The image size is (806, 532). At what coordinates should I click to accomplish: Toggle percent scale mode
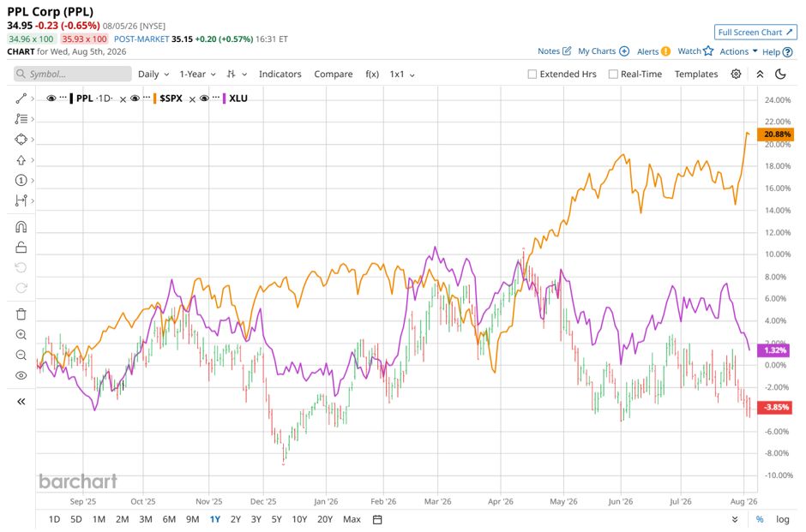[760, 520]
